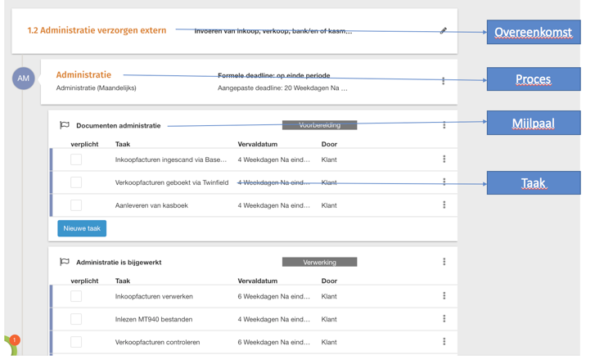Click the flag icon beside Documenten administratie
The image size is (595, 364).
point(65,125)
